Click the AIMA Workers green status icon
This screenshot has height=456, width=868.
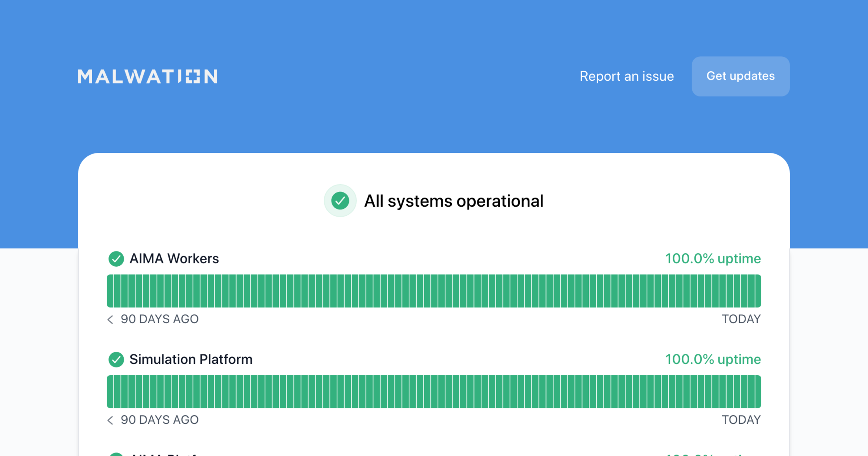point(116,259)
